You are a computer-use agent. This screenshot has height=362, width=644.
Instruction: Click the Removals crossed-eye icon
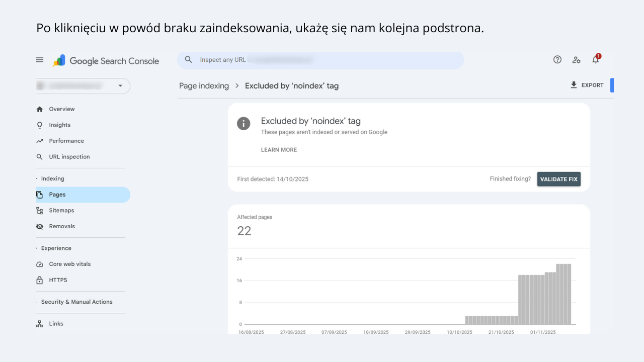(x=39, y=226)
